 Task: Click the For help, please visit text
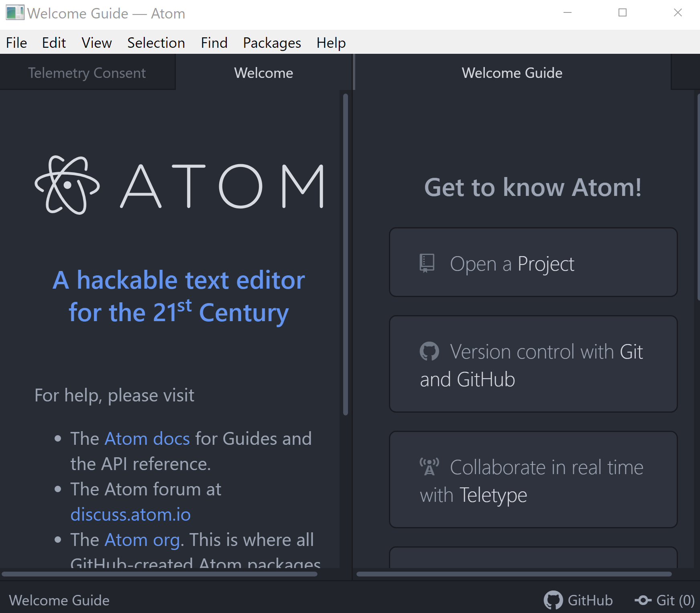pyautogui.click(x=114, y=395)
